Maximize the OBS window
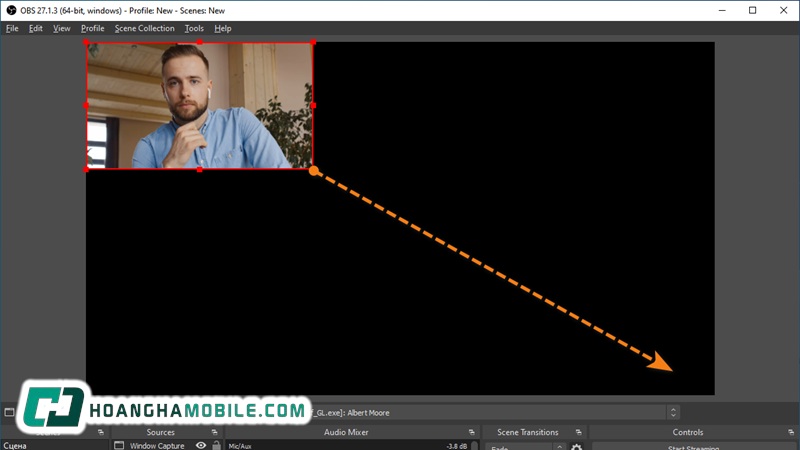 [753, 10]
